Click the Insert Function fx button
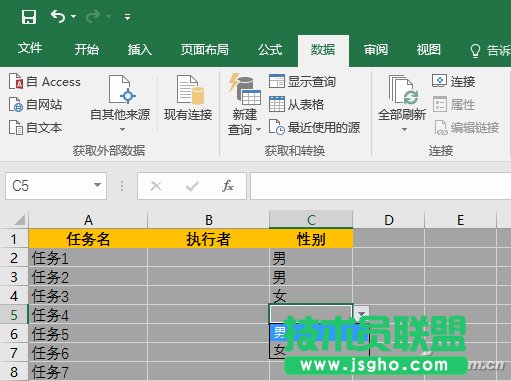The height and width of the screenshot is (381, 511). tap(228, 186)
